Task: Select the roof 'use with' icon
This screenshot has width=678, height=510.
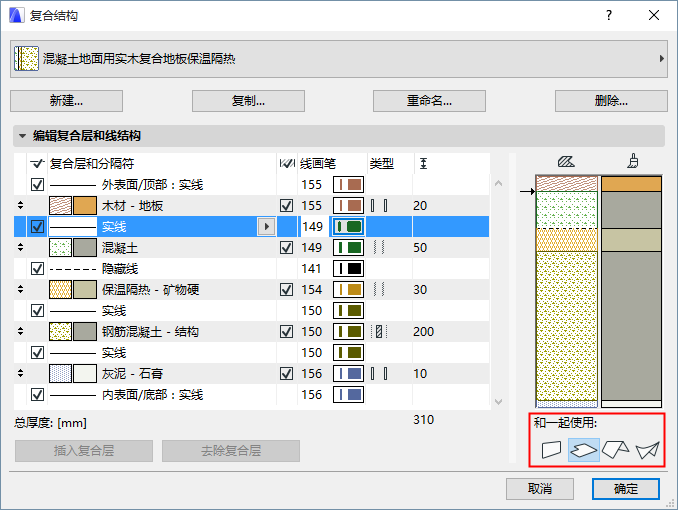Action: pyautogui.click(x=615, y=450)
